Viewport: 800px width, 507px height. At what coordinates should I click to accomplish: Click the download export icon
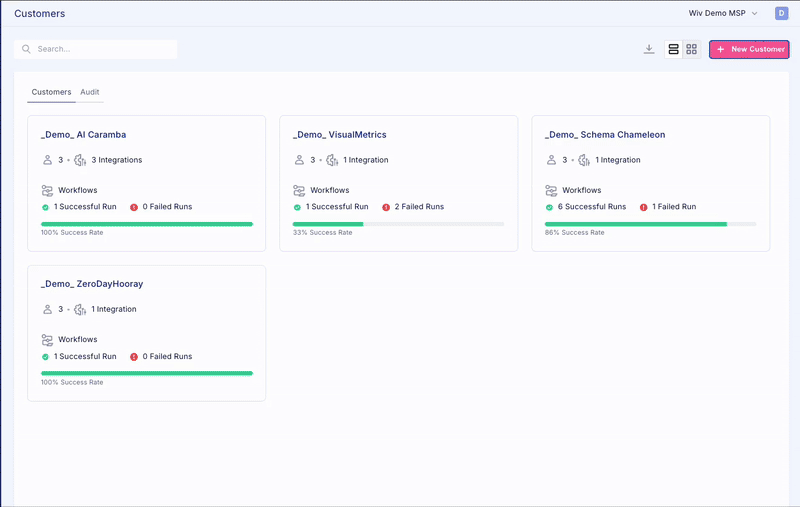point(649,49)
